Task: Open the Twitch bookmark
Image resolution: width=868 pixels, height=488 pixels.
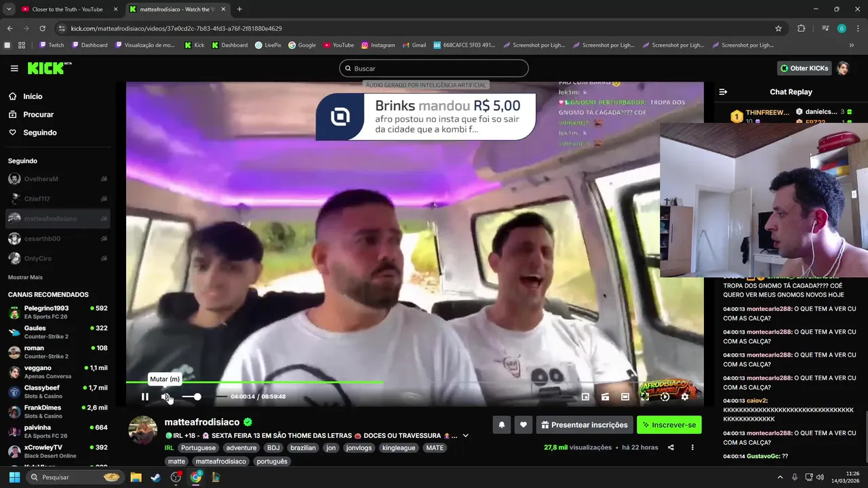Action: pos(52,45)
